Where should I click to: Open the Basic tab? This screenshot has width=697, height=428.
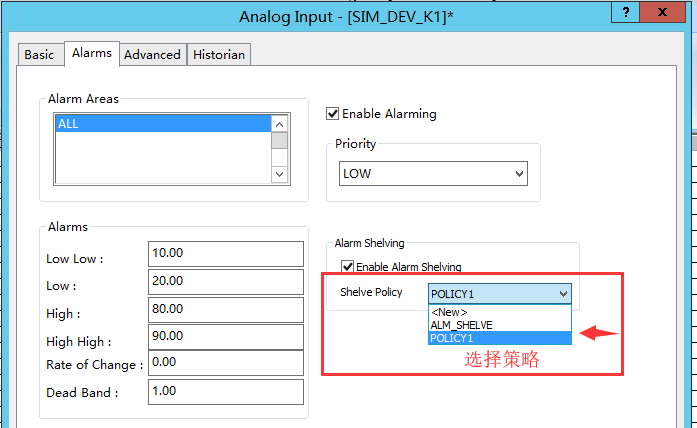point(40,55)
